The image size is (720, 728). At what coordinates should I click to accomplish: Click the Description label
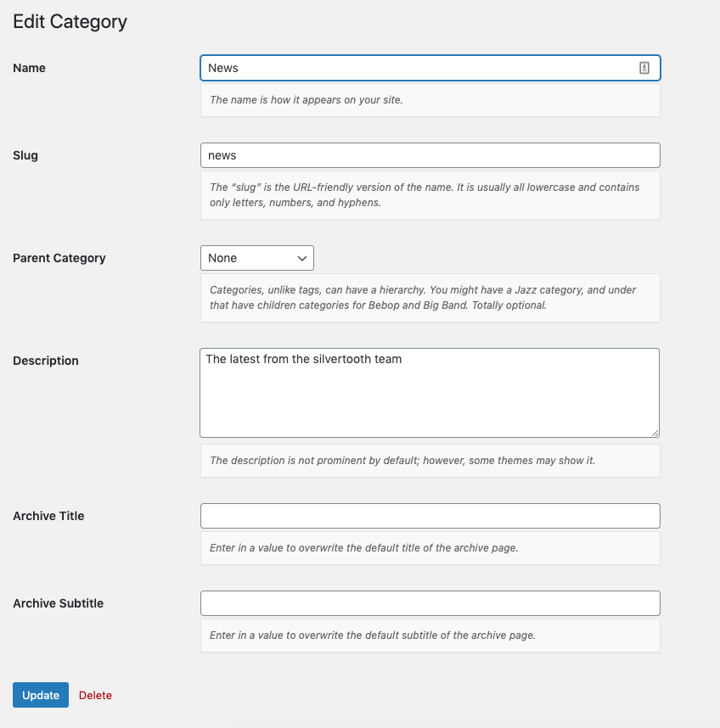[x=46, y=361]
